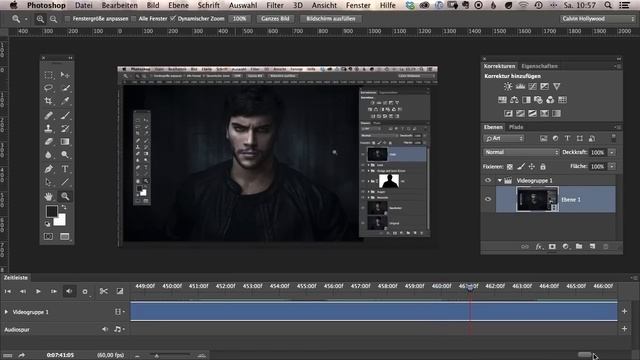
Task: Toggle lock transparent pixels
Action: [510, 167]
